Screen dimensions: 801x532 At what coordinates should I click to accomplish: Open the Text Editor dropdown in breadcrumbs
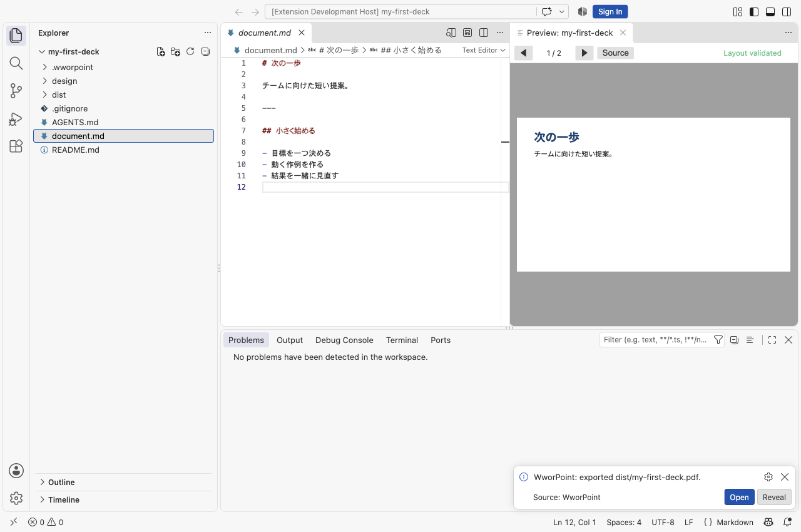pos(484,50)
